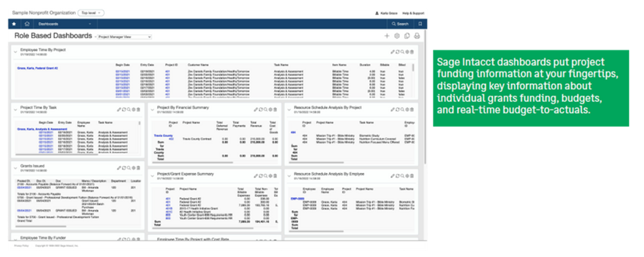Open gear on Resource Schedule Analysis By Project
644x257 pixels.
pyautogui.click(x=407, y=109)
